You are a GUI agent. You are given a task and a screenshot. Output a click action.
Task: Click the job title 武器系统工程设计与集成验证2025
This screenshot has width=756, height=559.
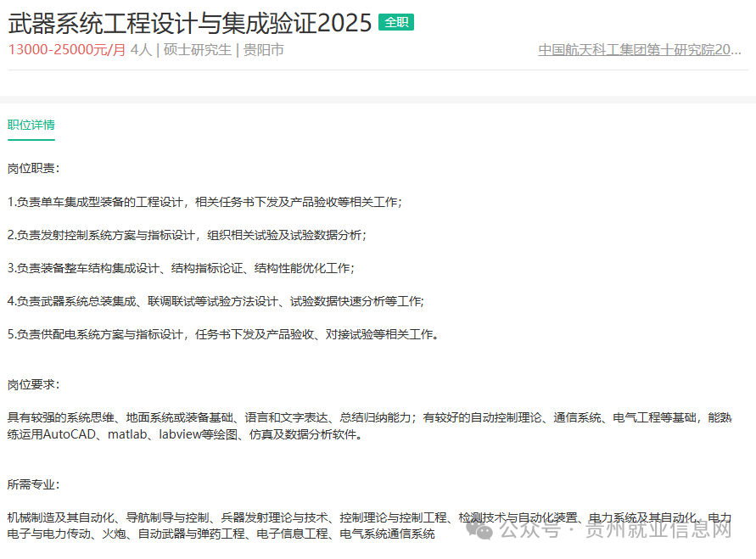(187, 22)
